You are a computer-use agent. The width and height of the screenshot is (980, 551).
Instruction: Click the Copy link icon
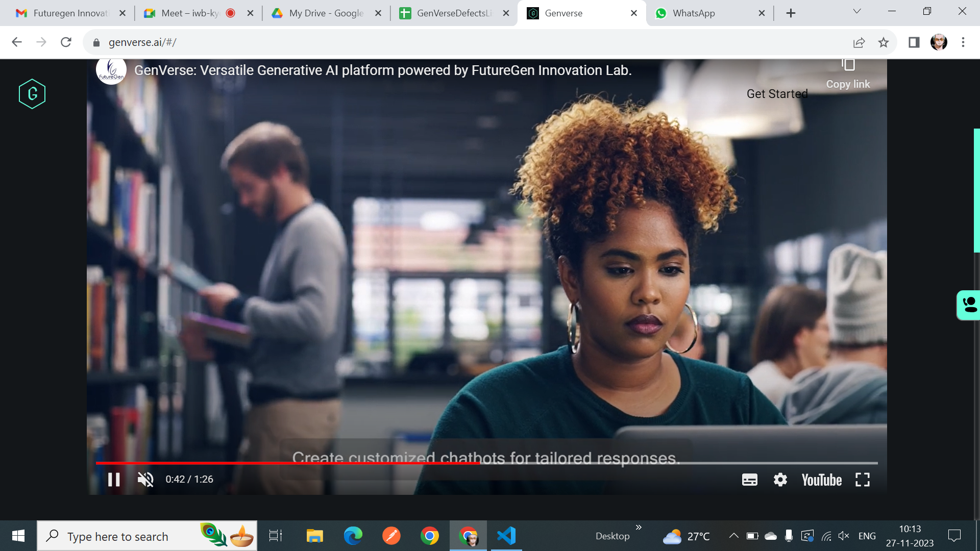click(x=848, y=65)
